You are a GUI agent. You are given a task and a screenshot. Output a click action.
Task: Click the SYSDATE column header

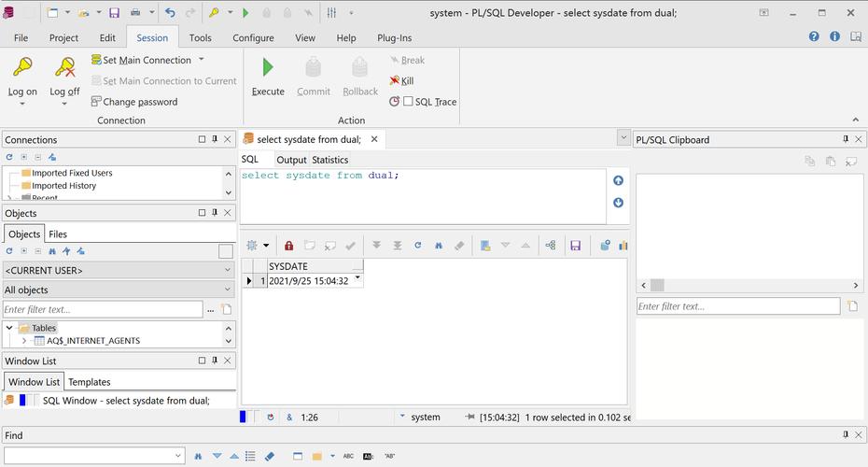[315, 266]
